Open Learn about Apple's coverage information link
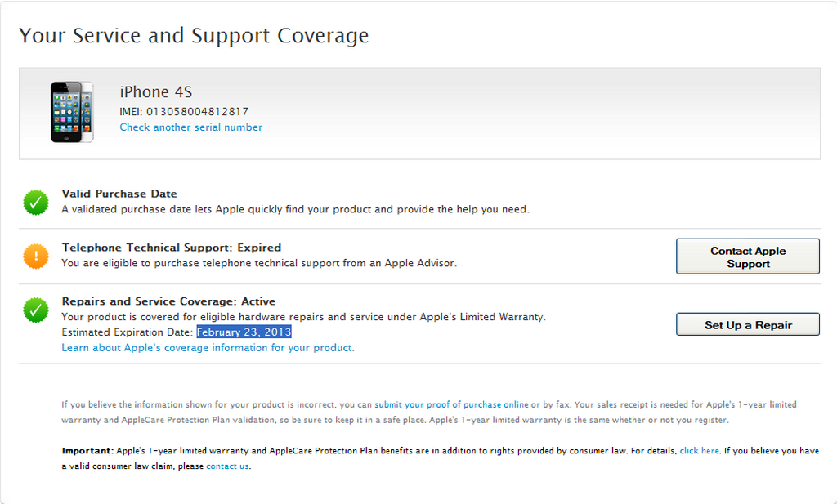The width and height of the screenshot is (837, 504). pyautogui.click(x=208, y=348)
